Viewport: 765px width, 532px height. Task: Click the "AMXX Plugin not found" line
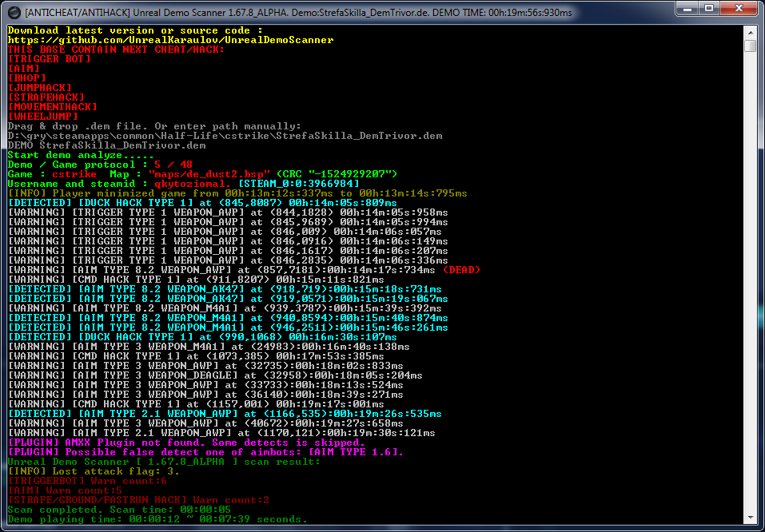(x=187, y=443)
